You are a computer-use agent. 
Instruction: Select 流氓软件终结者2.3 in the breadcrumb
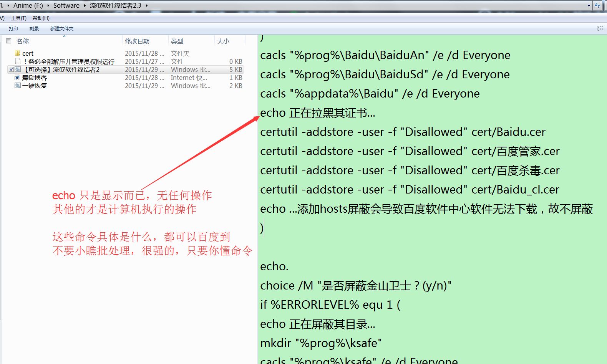[116, 5]
